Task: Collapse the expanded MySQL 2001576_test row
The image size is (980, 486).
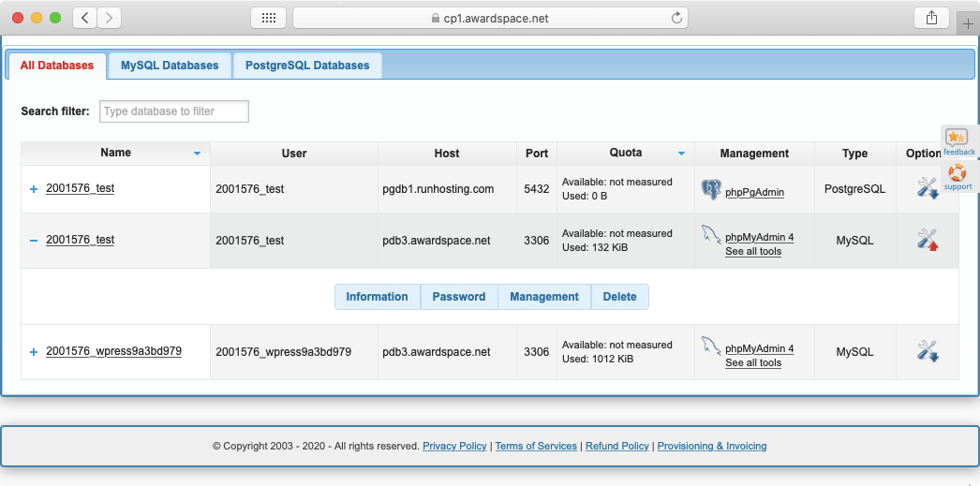Action: click(x=34, y=241)
